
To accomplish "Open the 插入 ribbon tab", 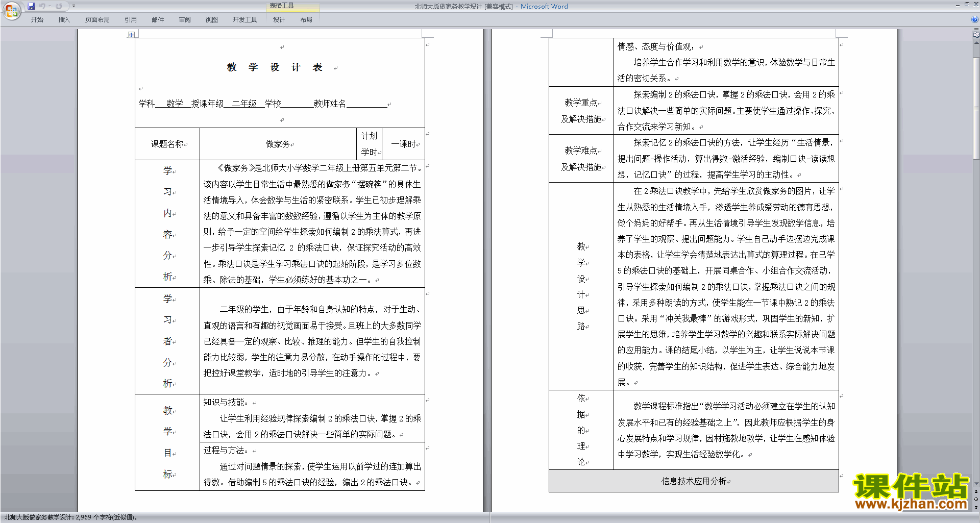I will tap(64, 19).
